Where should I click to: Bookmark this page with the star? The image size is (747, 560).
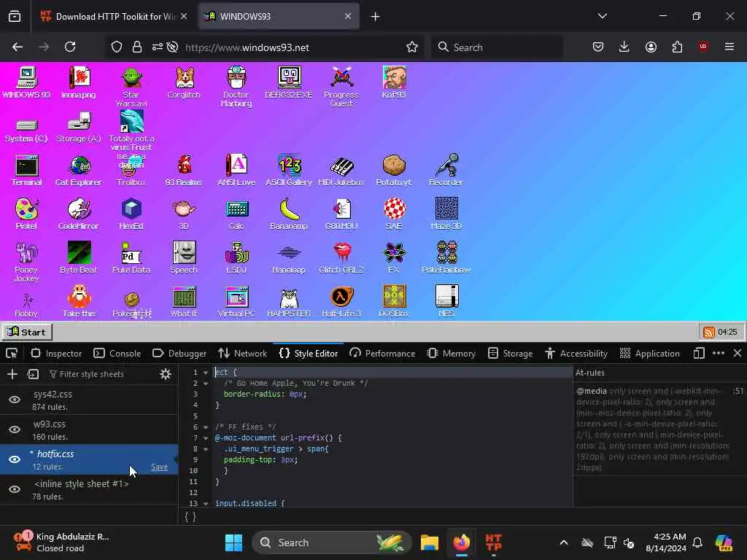click(x=412, y=47)
